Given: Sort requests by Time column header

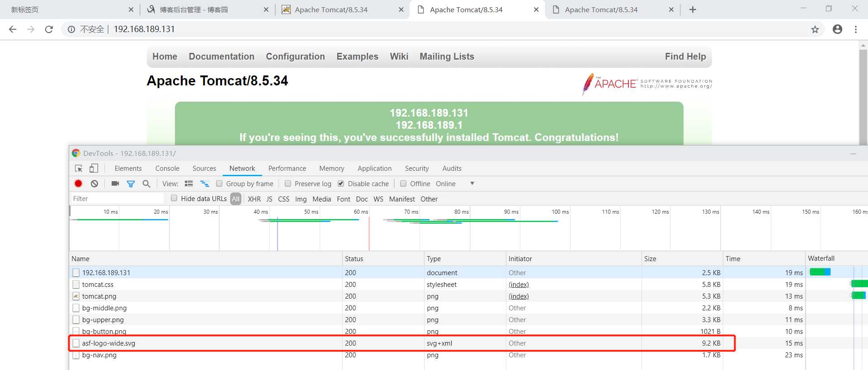Looking at the screenshot, I should 764,258.
